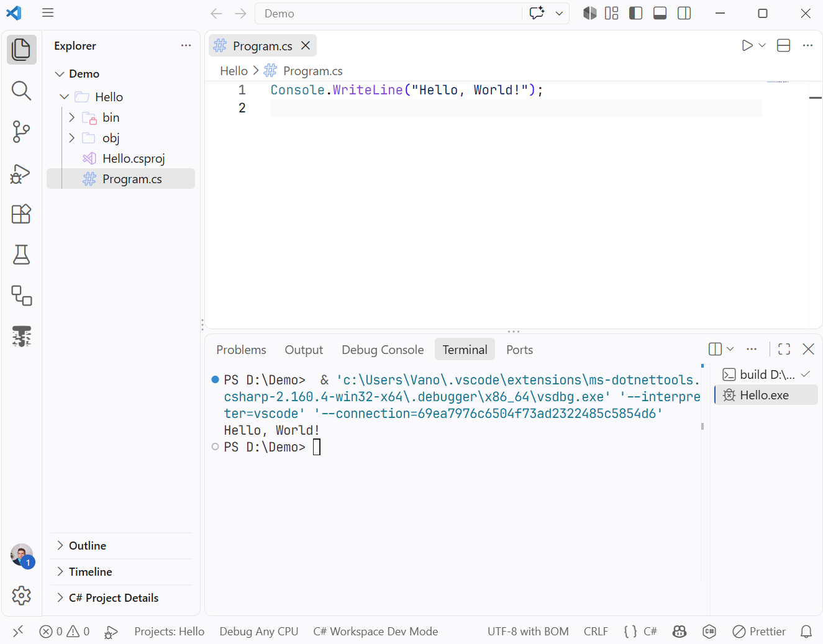The width and height of the screenshot is (823, 644).
Task: Open the Explorer view in activity bar
Action: click(x=22, y=50)
